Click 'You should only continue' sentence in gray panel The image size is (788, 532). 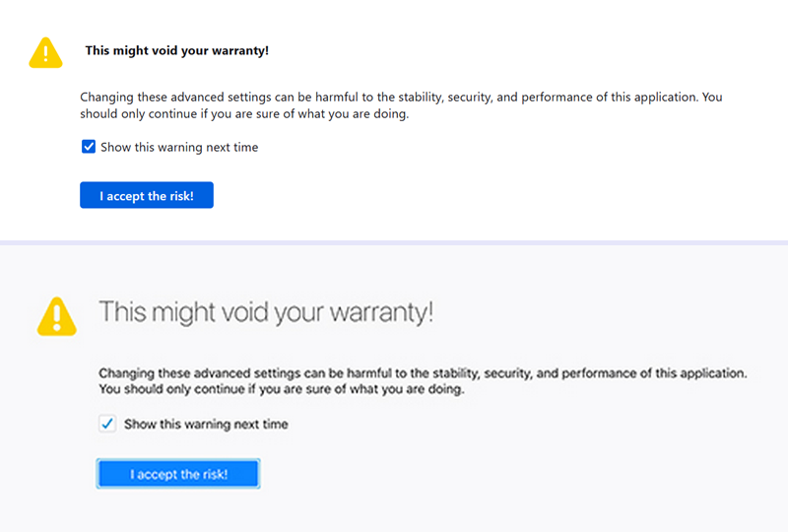pos(282,389)
